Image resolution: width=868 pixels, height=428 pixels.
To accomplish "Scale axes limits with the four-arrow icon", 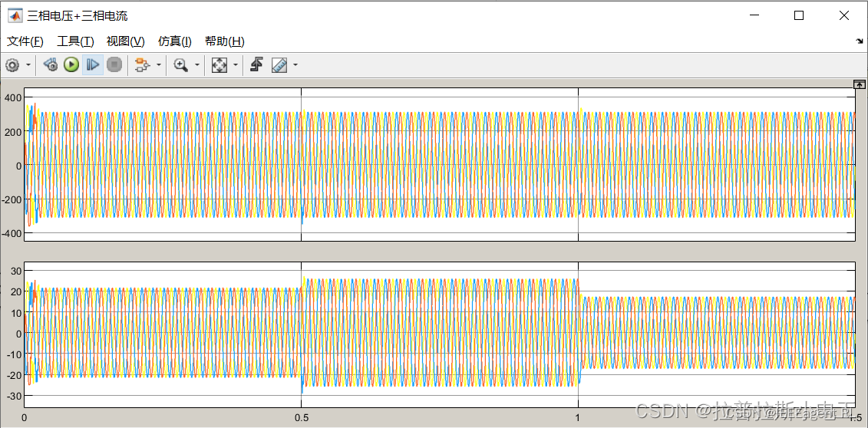I will click(219, 65).
